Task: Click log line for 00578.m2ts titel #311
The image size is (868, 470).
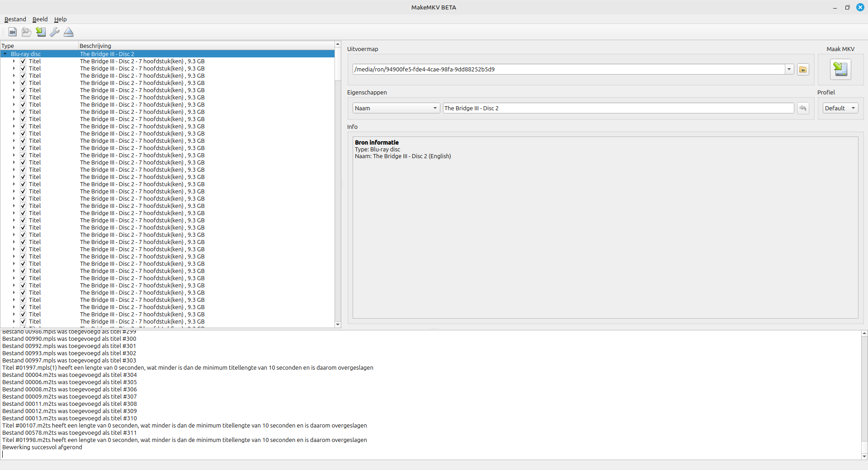Action: [70, 433]
